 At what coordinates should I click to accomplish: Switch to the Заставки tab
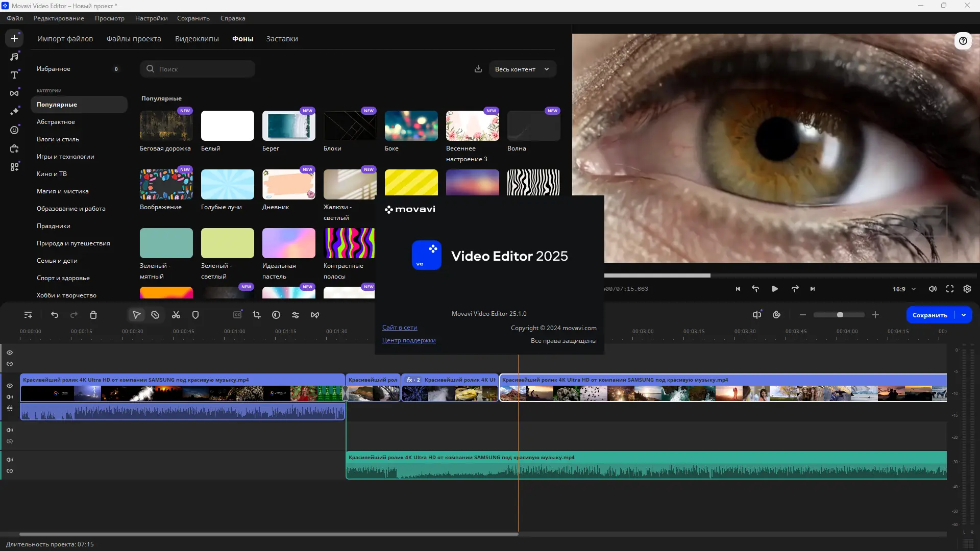click(282, 39)
